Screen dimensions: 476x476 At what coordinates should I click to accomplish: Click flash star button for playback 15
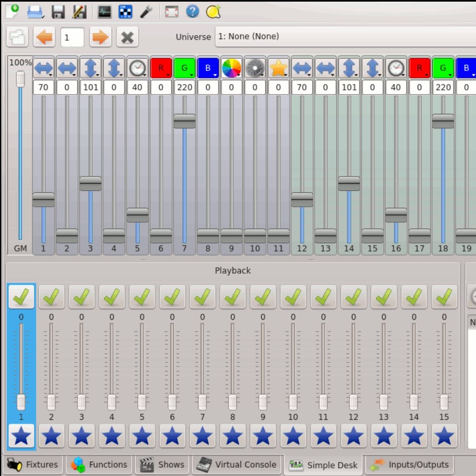[x=444, y=436]
